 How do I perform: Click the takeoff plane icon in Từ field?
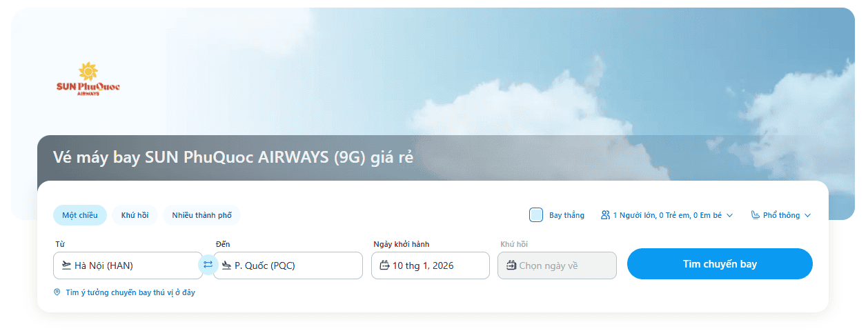coord(66,265)
